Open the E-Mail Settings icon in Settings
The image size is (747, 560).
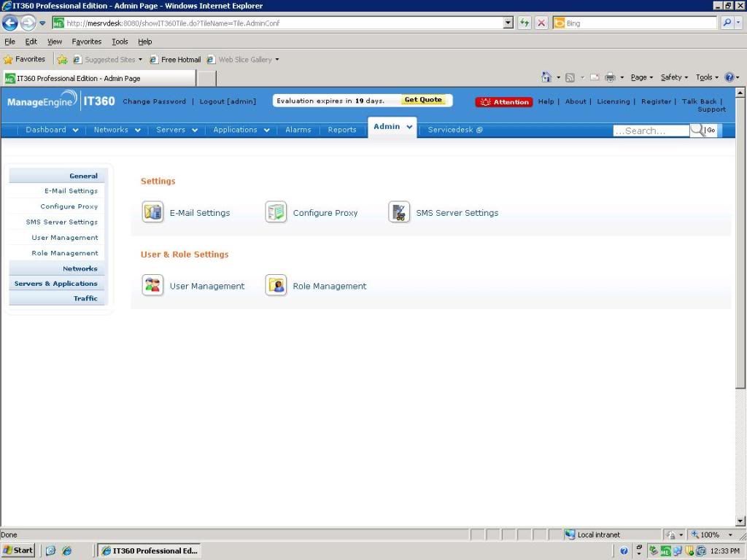click(152, 212)
